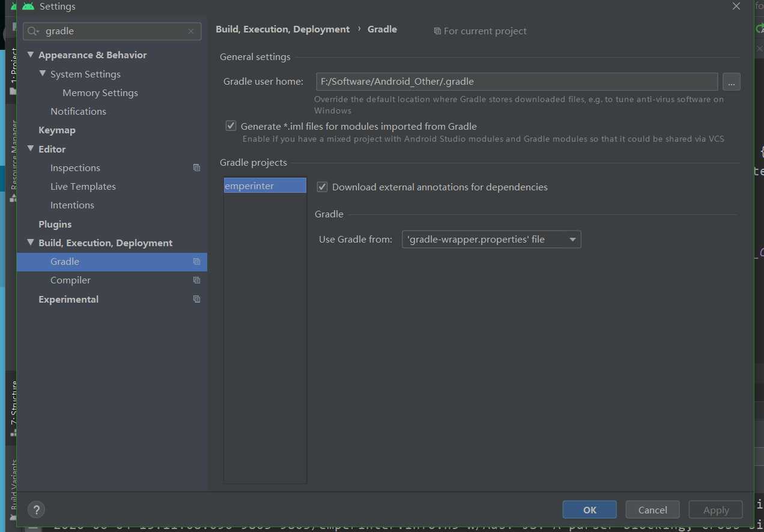Collapse the Editor section arrow
The width and height of the screenshot is (764, 532).
coord(31,149)
